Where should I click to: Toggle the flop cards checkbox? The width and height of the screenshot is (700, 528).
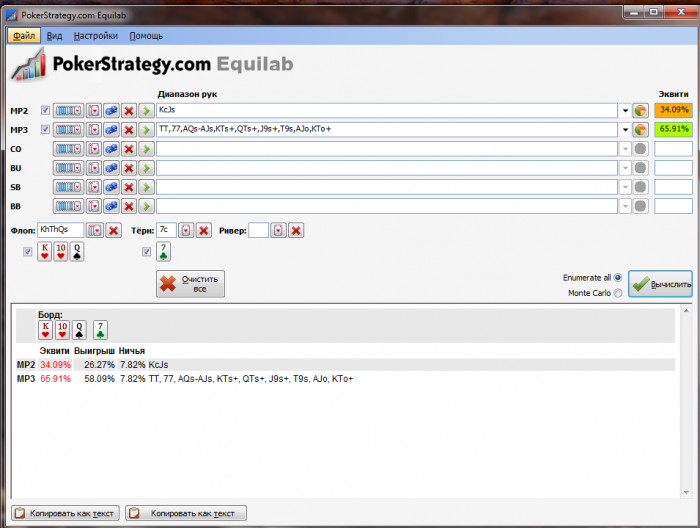click(28, 252)
